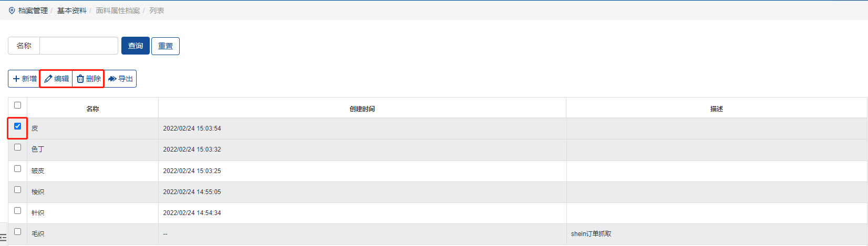Mark the 毛织 row checkbox
This screenshot has height=246, width=868.
click(17, 231)
